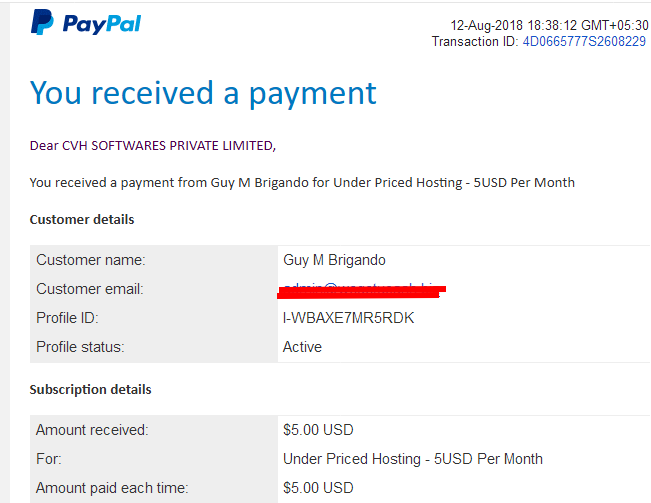Image resolution: width=651 pixels, height=503 pixels.
Task: Click the customer name Guy M Brigando
Action: click(x=334, y=260)
